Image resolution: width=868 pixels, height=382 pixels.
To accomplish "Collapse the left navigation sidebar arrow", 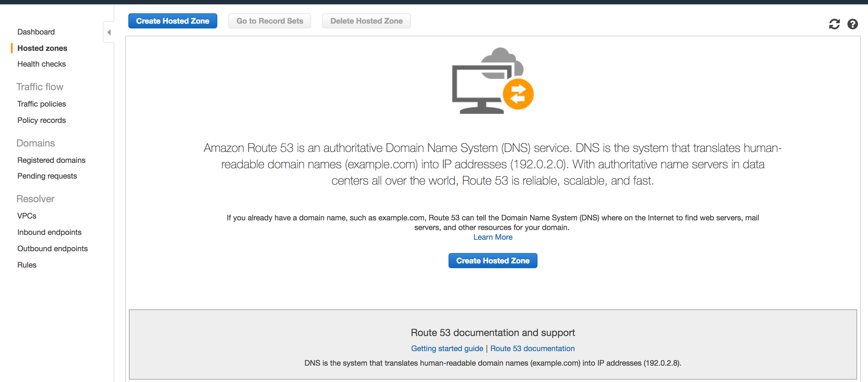I will coord(109,32).
